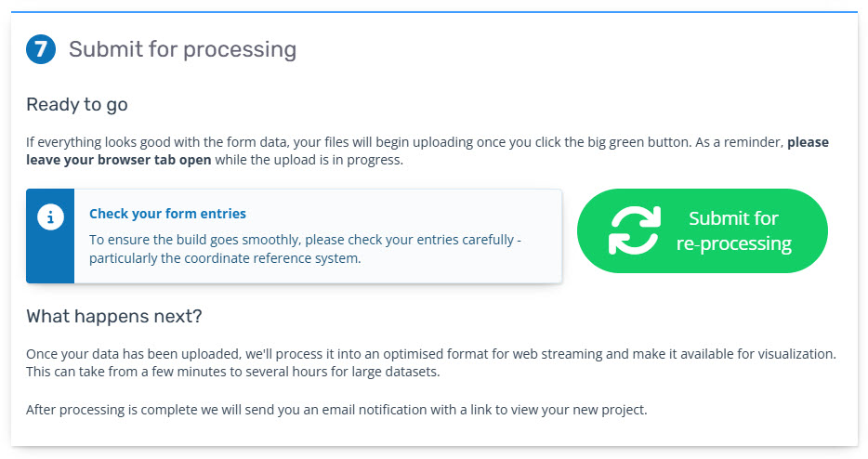The width and height of the screenshot is (868, 459).
Task: Click the info circle icon
Action: (50, 217)
